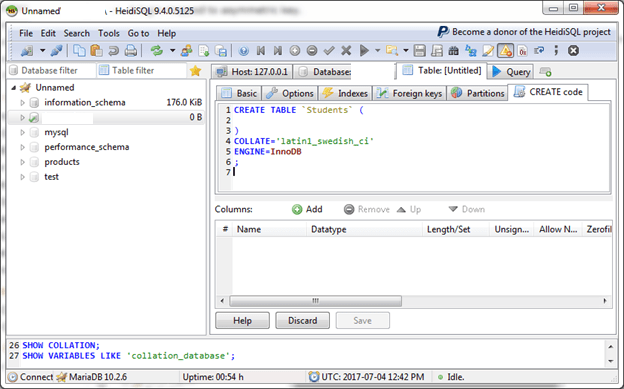624x389 pixels.
Task: Click the delete row minus icon
Action: pos(312,51)
